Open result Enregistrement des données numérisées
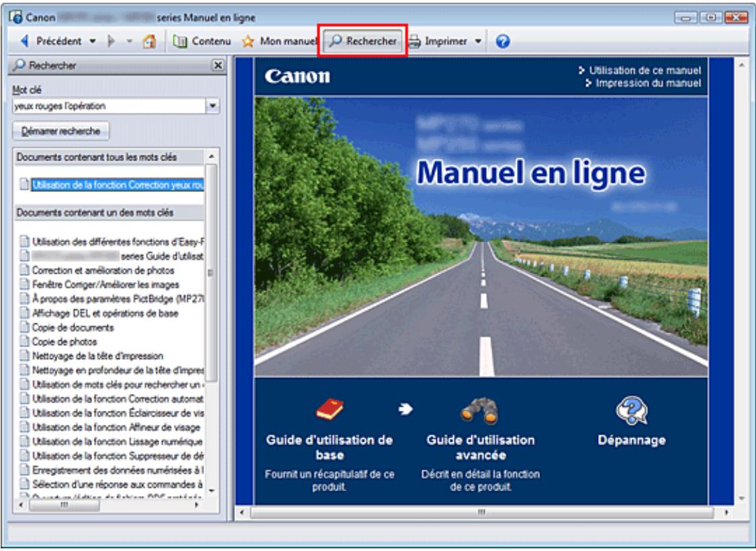The height and width of the screenshot is (551, 756). coord(118,470)
